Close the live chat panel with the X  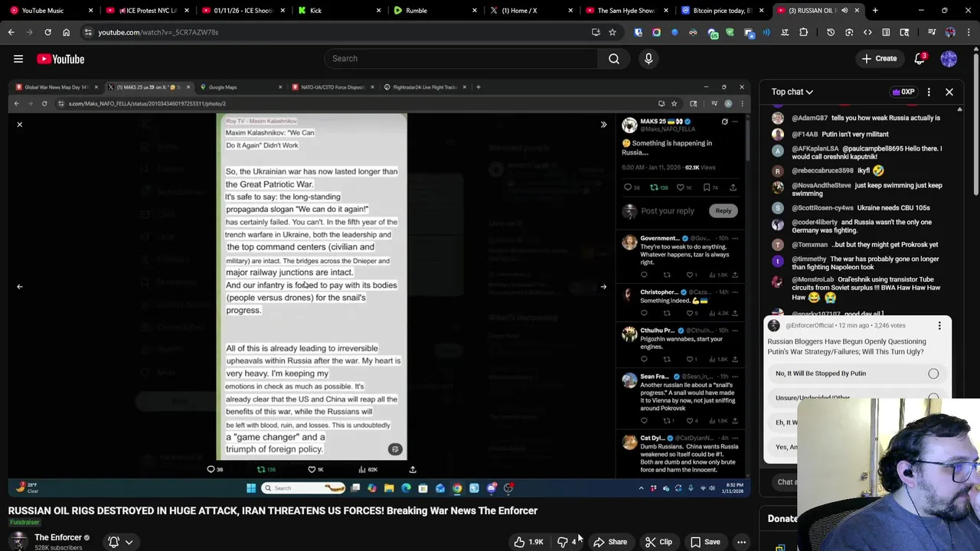pyautogui.click(x=949, y=92)
